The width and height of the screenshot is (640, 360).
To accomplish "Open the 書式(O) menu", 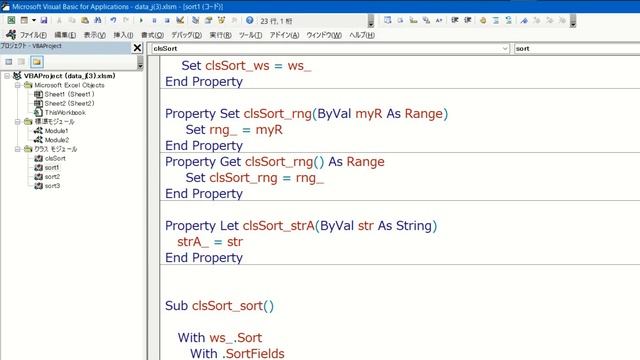I will [x=152, y=35].
